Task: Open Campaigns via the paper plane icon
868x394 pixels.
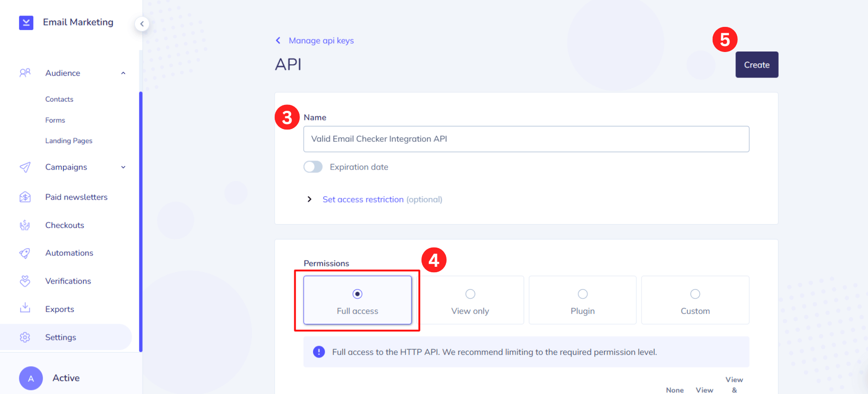Action: pyautogui.click(x=25, y=167)
